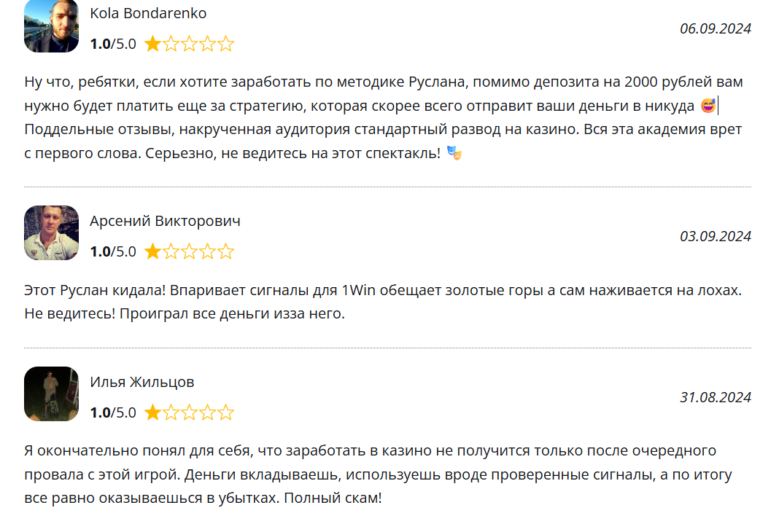Click third empty star in Арсений Викторович's rating

tap(190, 252)
